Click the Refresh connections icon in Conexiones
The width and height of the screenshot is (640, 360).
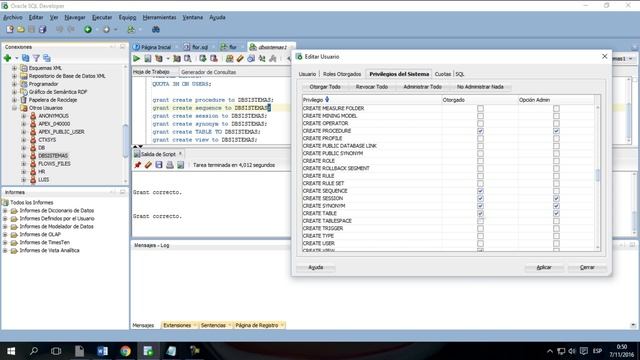click(25, 58)
